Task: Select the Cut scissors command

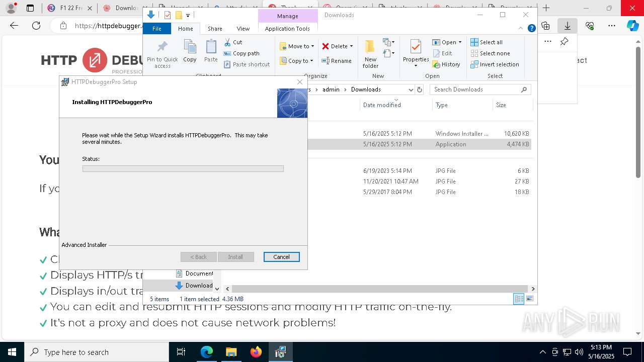Action: 233,42
